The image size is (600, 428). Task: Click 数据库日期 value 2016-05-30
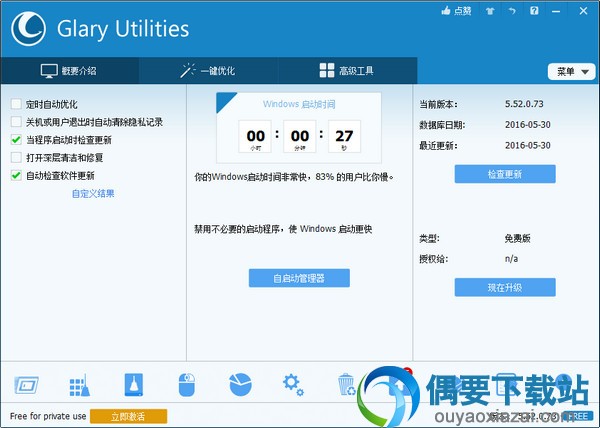coord(527,125)
